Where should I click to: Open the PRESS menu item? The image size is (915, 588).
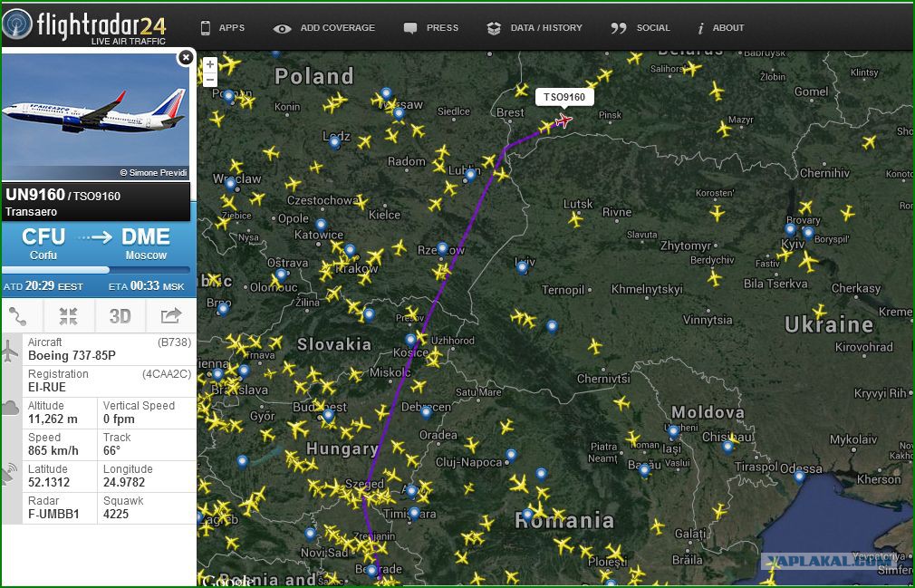pyautogui.click(x=431, y=27)
